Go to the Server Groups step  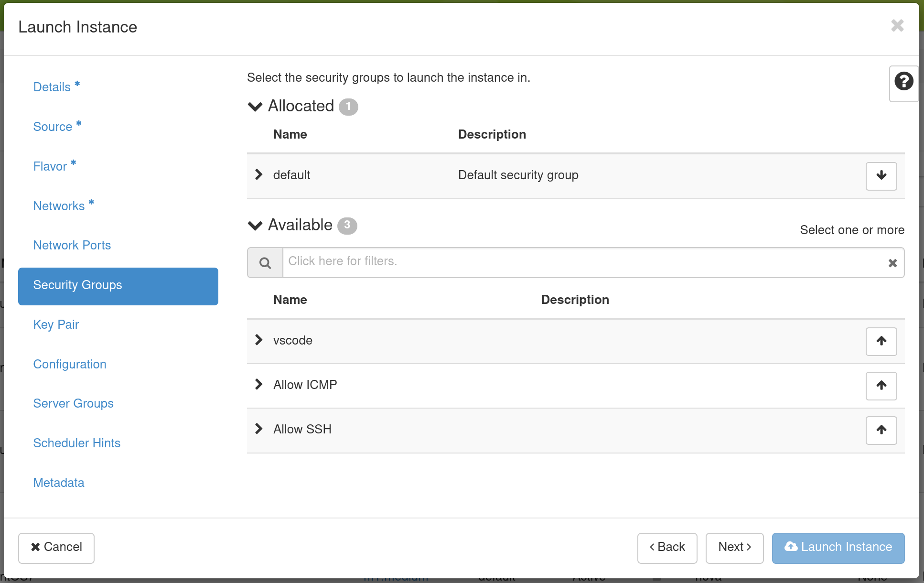pyautogui.click(x=73, y=403)
